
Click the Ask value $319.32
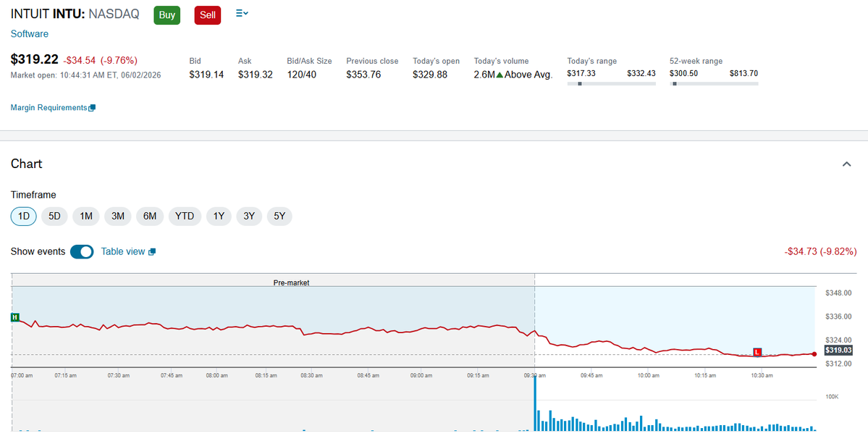click(256, 75)
